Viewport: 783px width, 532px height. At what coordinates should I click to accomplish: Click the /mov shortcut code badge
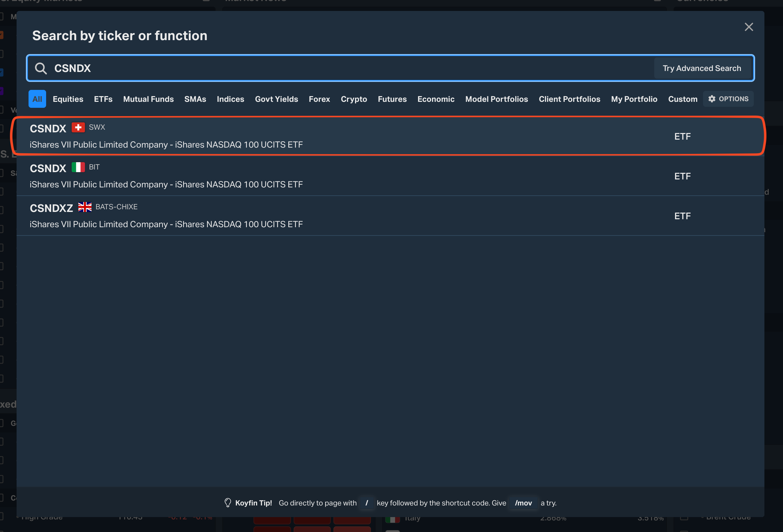tap(523, 503)
